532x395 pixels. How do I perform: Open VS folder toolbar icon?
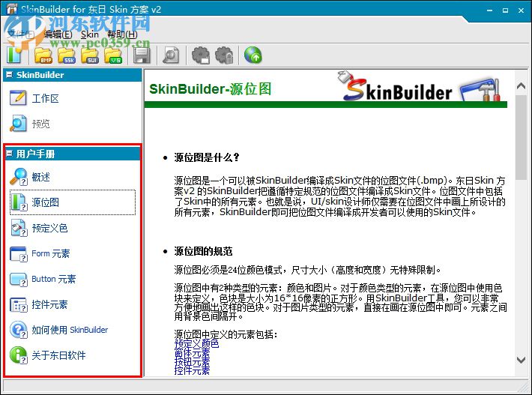click(x=113, y=55)
